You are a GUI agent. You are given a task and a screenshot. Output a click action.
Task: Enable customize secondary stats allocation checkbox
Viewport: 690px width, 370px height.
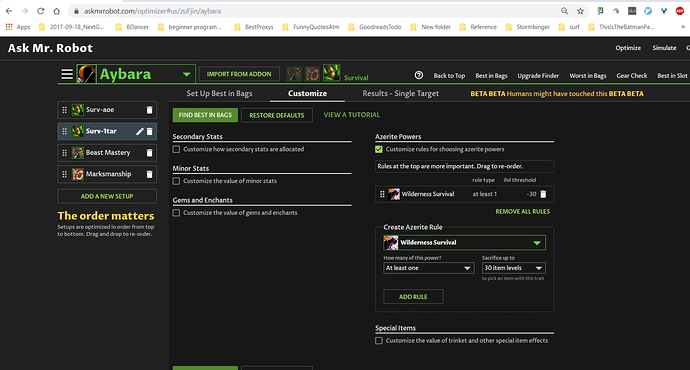point(176,150)
